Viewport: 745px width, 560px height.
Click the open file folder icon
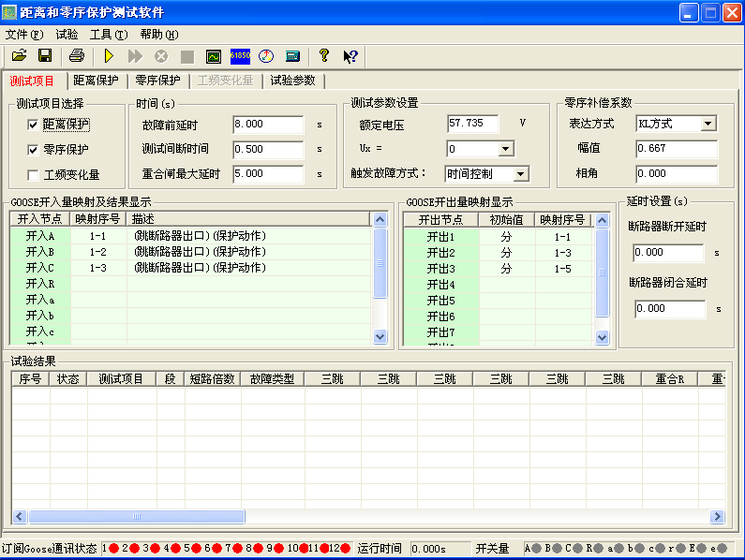click(19, 56)
